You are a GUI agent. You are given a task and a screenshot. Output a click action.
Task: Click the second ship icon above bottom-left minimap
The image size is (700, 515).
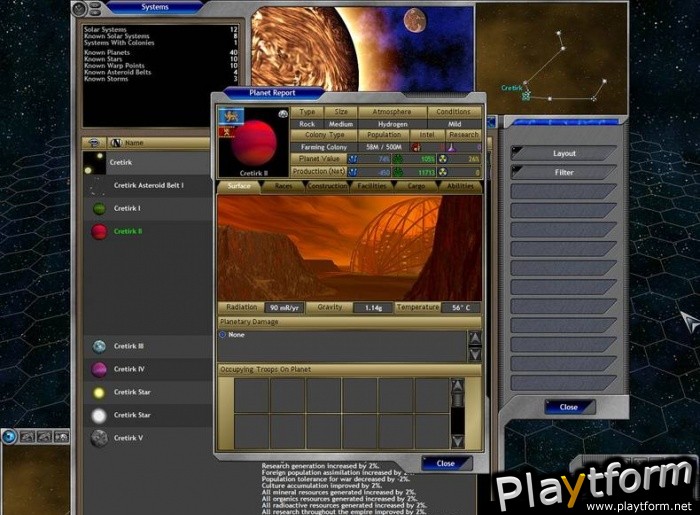point(44,436)
